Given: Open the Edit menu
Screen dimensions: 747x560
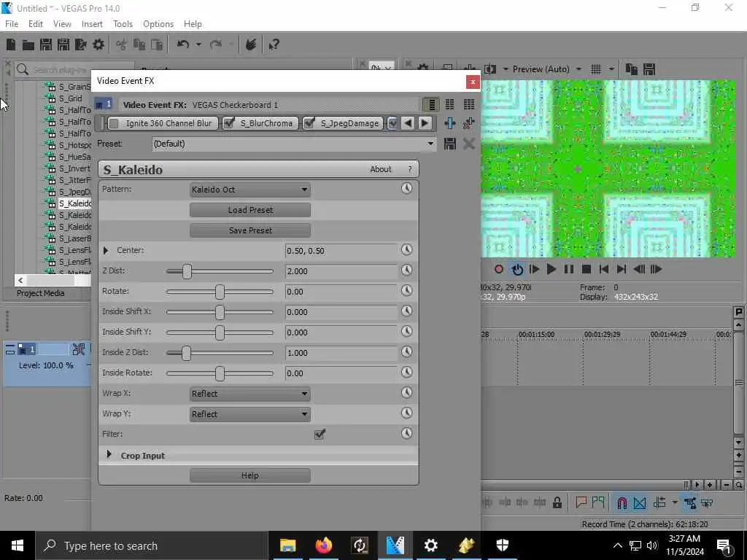Looking at the screenshot, I should [x=36, y=24].
